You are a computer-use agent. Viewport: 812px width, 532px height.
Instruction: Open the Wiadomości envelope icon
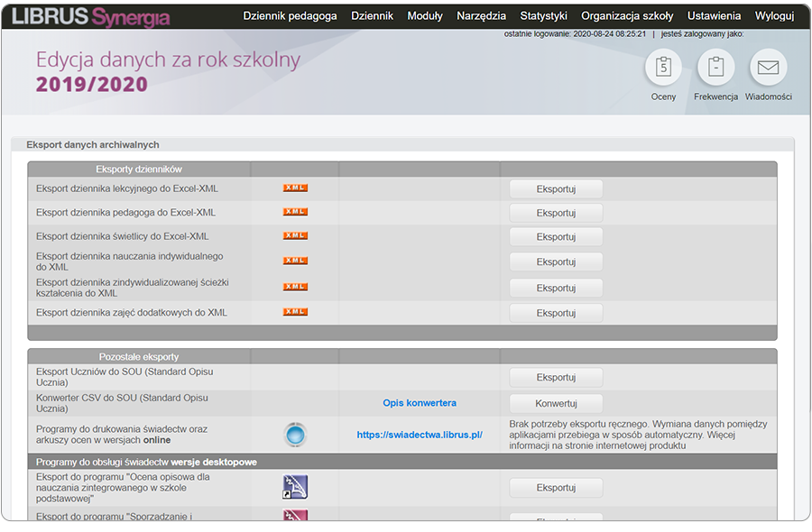point(768,68)
